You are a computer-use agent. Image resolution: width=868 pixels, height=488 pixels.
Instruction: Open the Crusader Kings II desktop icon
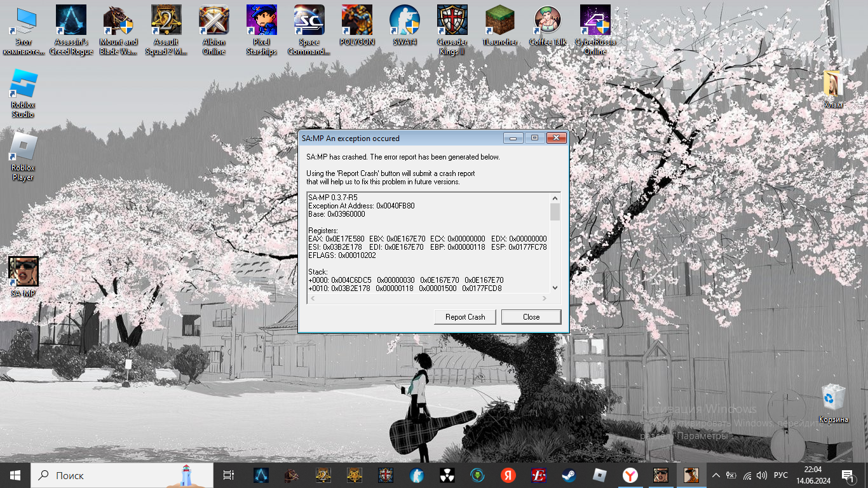[x=452, y=22]
